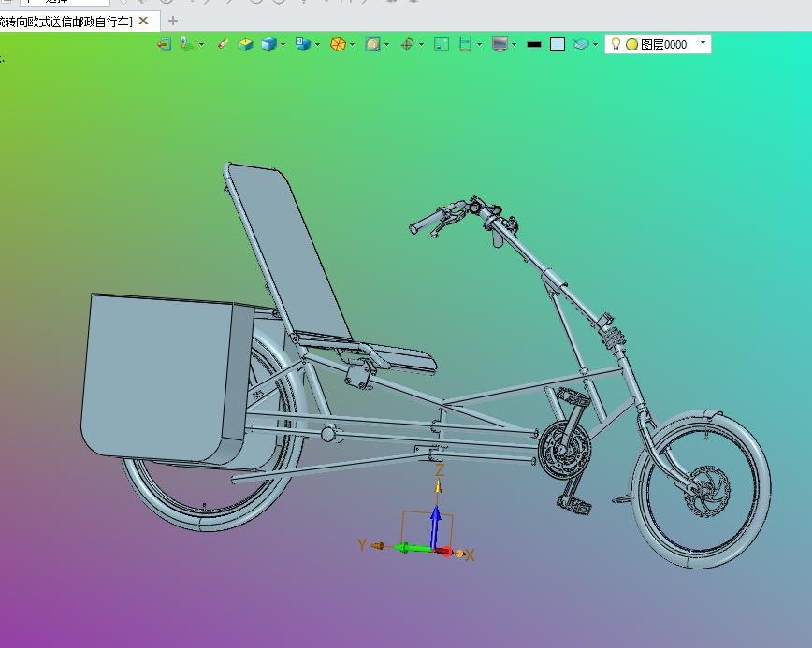Open the dropdown arrow beside the zoom icon
Viewport: 812px width, 648px height.
click(387, 45)
